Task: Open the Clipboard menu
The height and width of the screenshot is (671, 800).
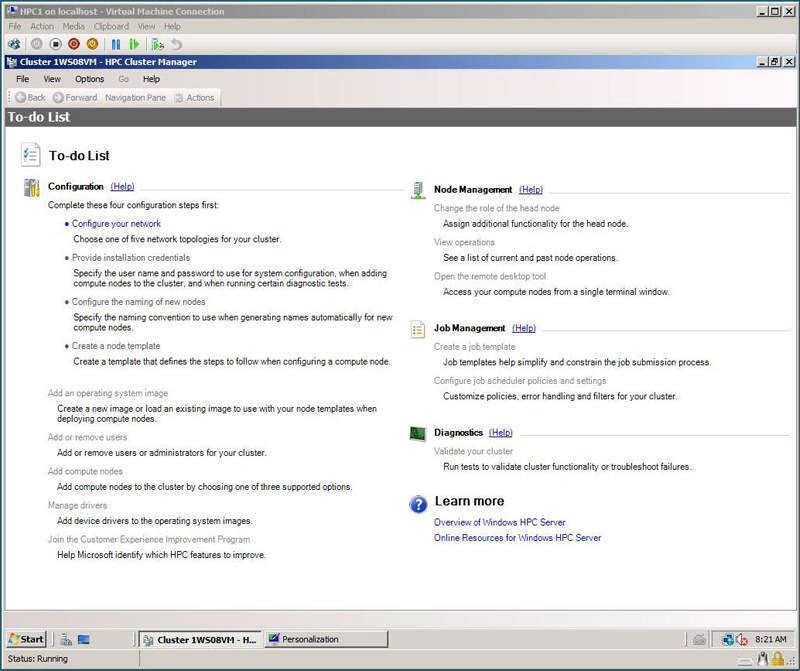Action: coord(111,27)
